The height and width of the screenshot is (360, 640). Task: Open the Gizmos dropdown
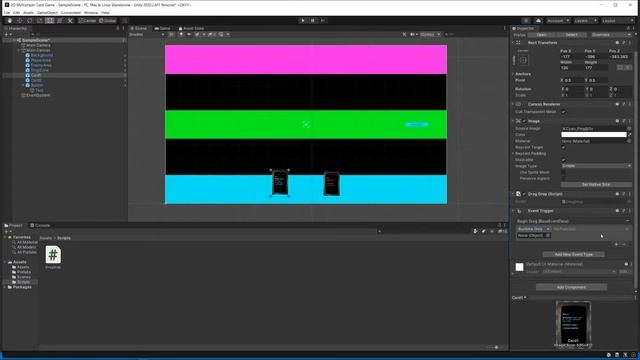click(430, 34)
